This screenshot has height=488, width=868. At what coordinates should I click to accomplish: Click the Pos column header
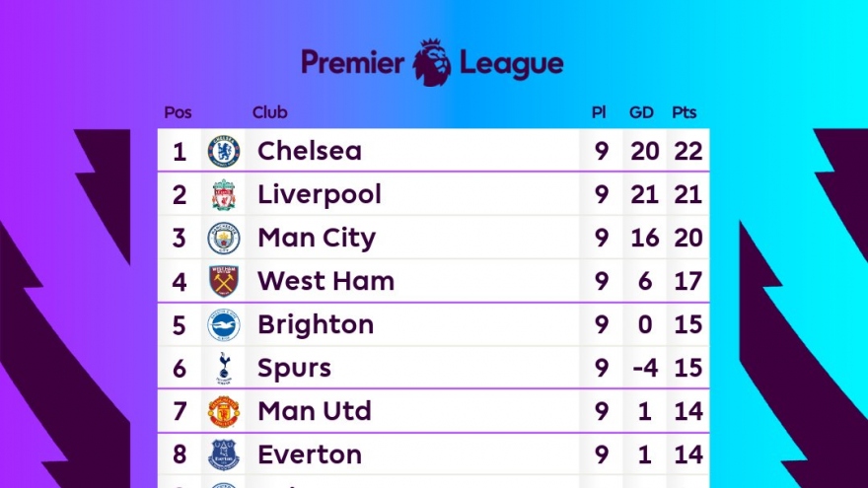178,112
